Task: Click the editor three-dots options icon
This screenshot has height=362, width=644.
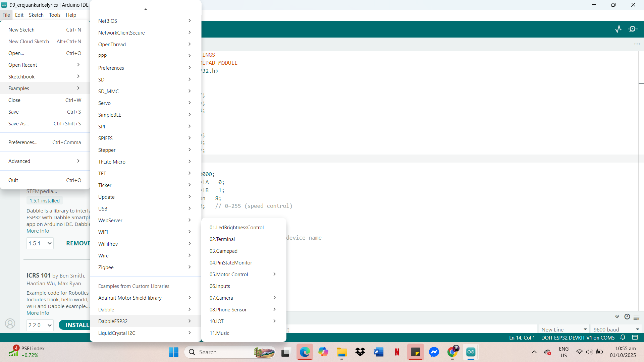Action: tap(637, 44)
